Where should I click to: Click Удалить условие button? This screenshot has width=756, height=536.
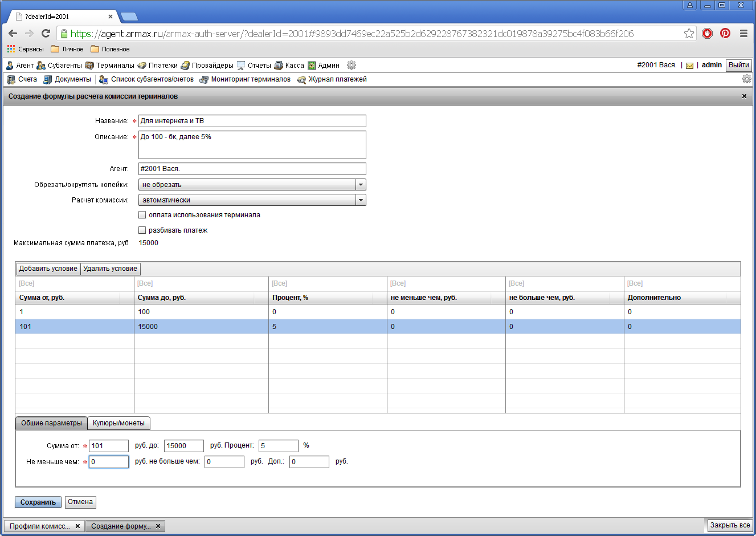click(111, 269)
